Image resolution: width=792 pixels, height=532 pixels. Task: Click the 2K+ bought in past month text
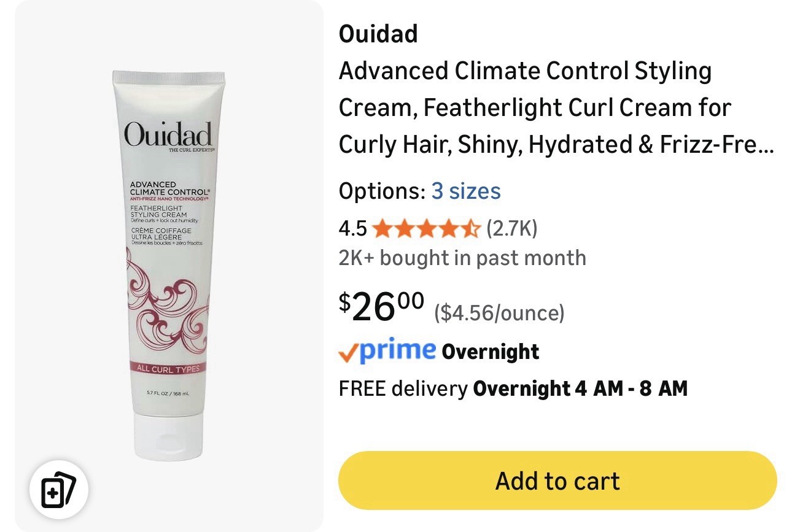462,258
